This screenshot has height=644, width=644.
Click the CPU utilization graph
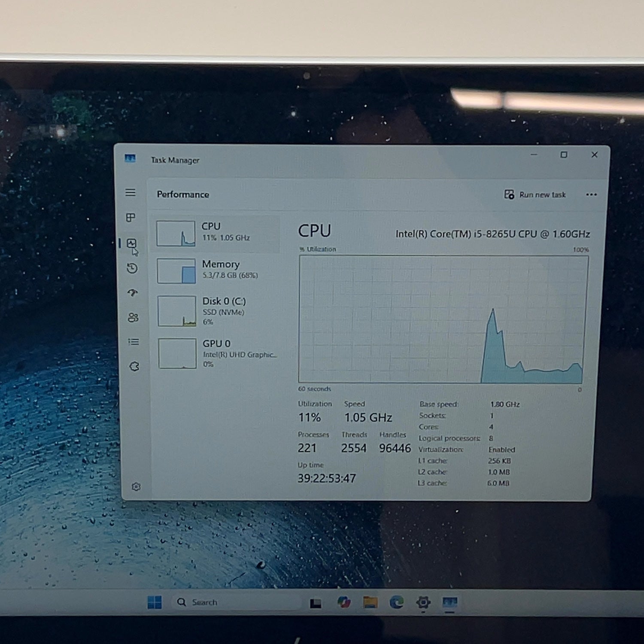(443, 319)
